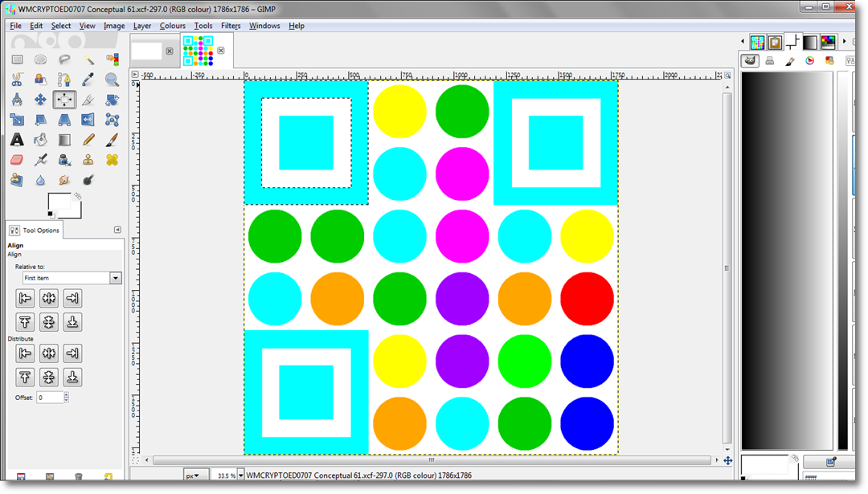This screenshot has height=494, width=868.
Task: Align centre of target horizontally
Action: tap(49, 299)
